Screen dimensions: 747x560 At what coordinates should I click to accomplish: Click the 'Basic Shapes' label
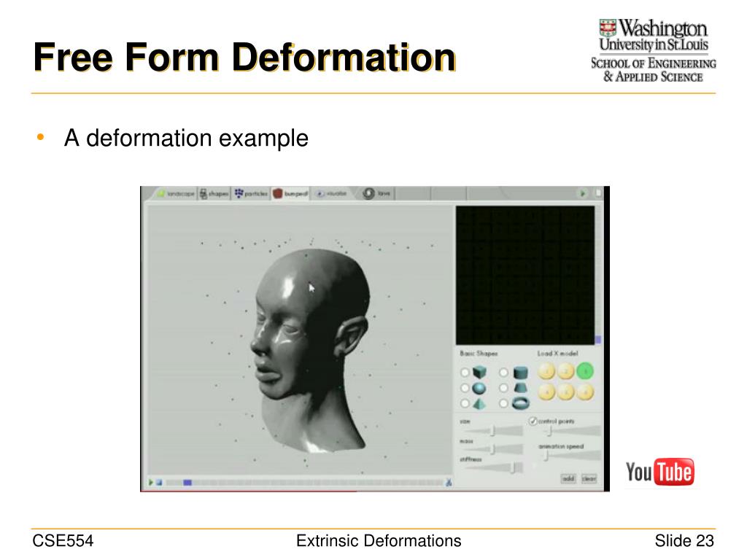pyautogui.click(x=479, y=354)
